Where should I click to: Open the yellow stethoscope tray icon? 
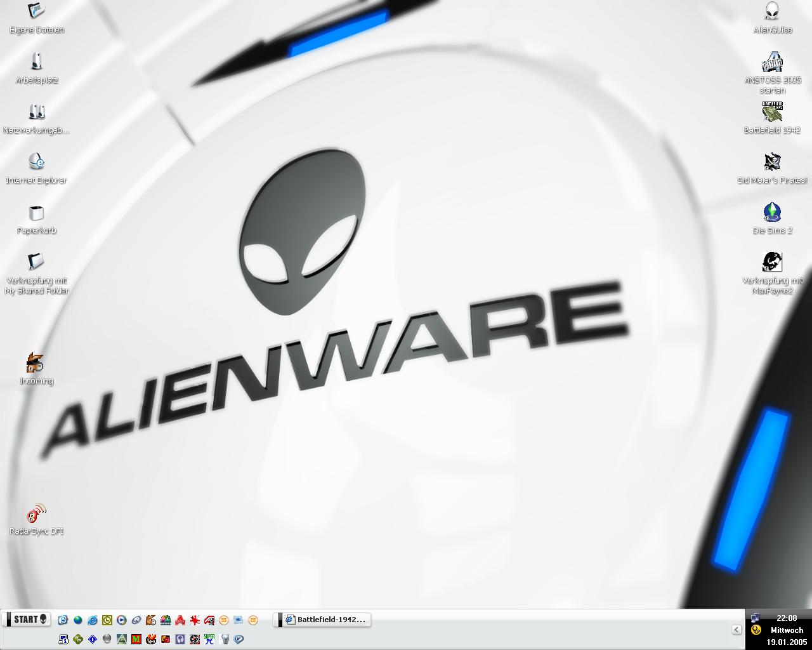tap(756, 630)
